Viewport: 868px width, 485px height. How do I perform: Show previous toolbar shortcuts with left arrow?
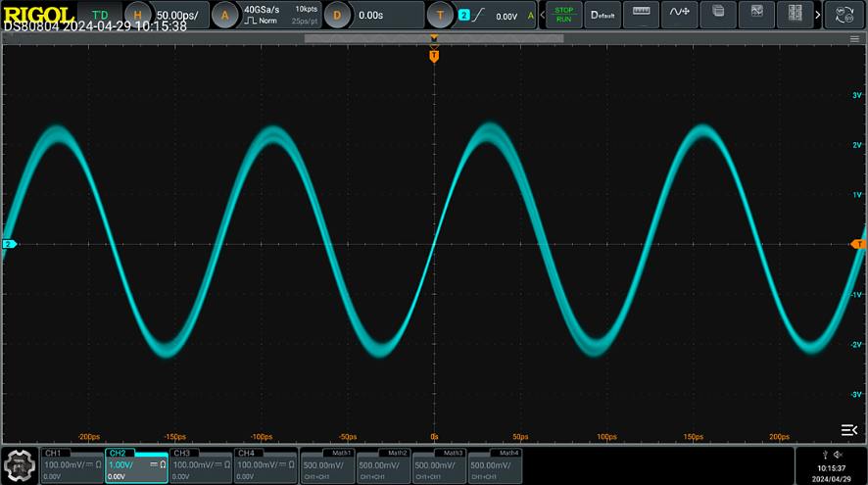click(542, 15)
